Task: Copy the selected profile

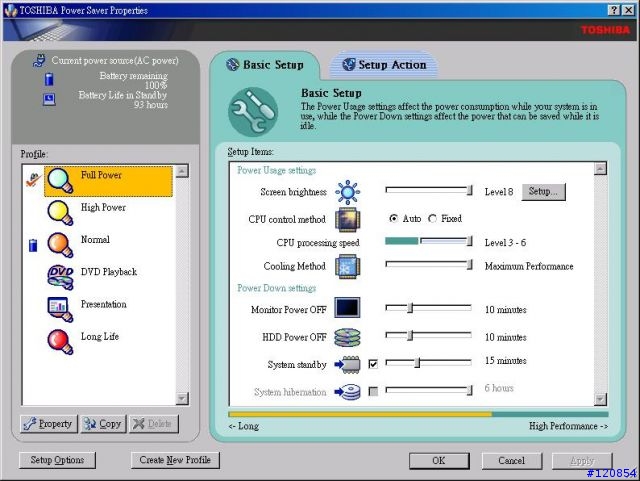Action: (103, 424)
